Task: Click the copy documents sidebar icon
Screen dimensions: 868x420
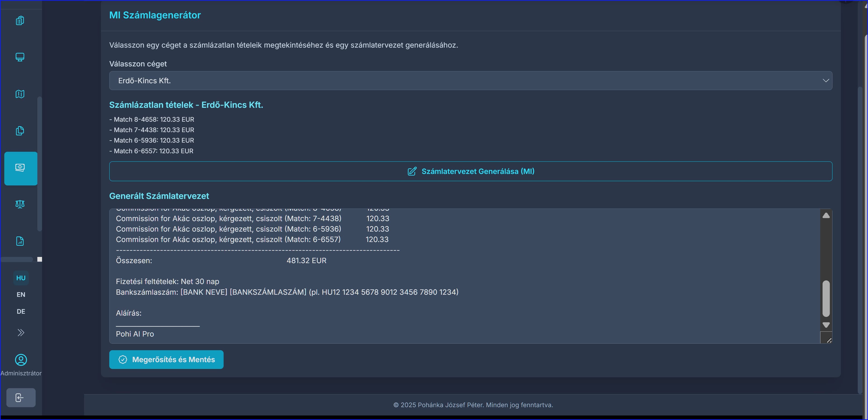Action: pos(20,131)
